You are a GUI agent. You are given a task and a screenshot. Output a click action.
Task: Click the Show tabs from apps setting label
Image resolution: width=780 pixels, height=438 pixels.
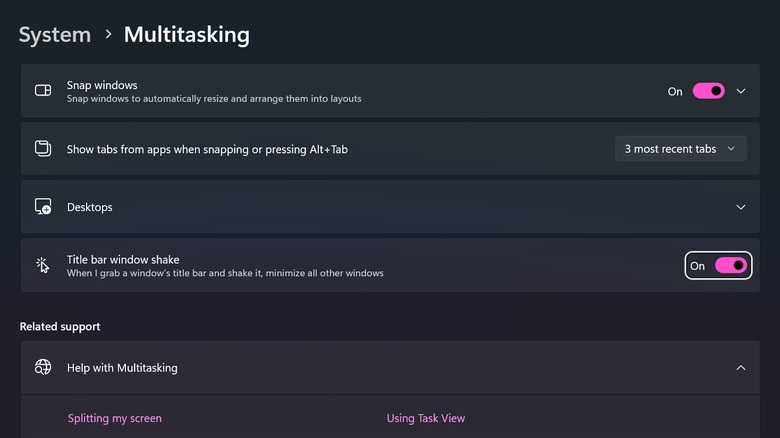tap(207, 149)
